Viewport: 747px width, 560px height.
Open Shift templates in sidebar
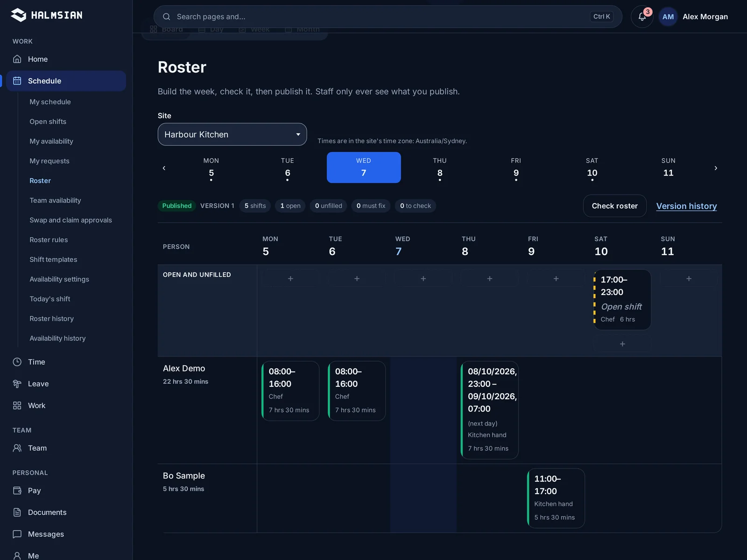click(x=53, y=259)
